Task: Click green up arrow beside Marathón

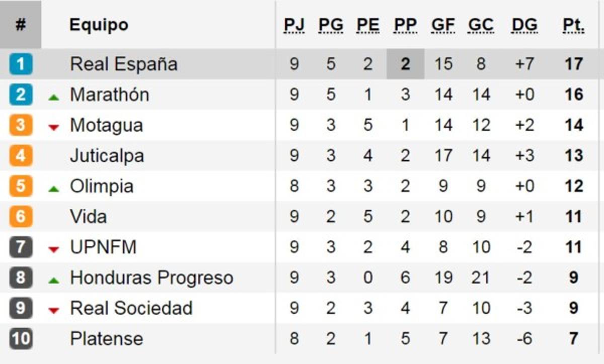Action: click(53, 97)
